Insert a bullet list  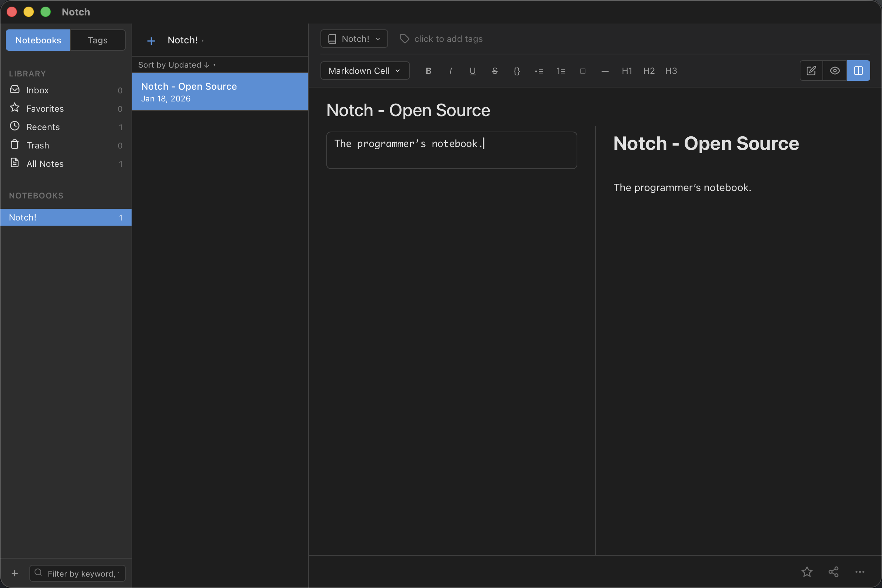point(539,71)
